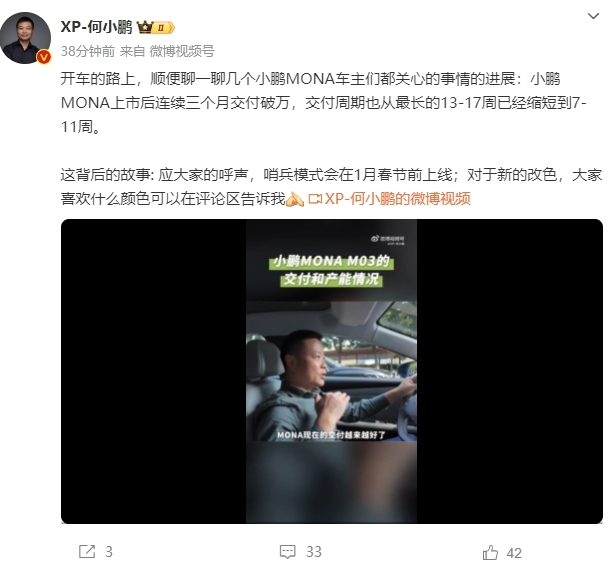This screenshot has width=612, height=570.
Task: Click the video camera icon before link
Action: point(315,199)
